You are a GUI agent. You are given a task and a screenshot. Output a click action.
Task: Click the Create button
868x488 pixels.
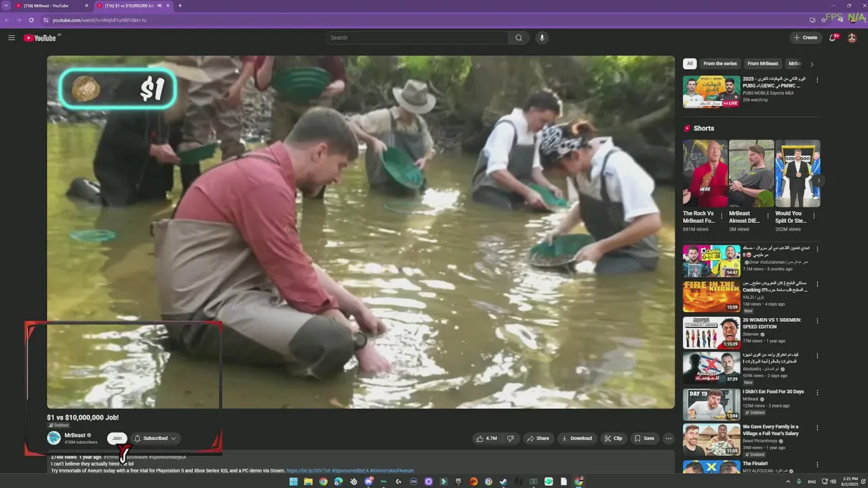(805, 38)
